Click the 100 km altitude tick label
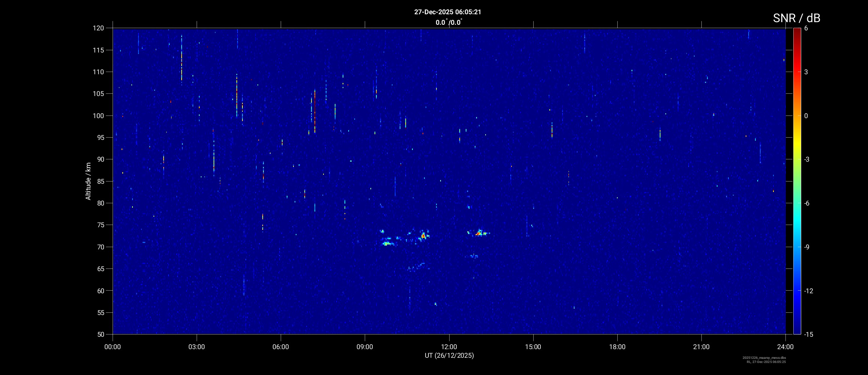Image resolution: width=868 pixels, height=375 pixels. point(98,115)
